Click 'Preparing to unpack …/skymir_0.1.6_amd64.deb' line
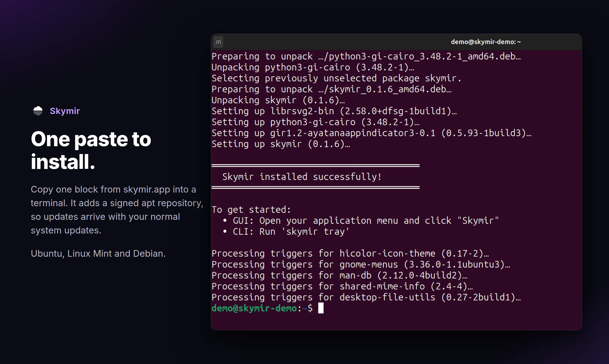This screenshot has width=609, height=364. coord(332,89)
